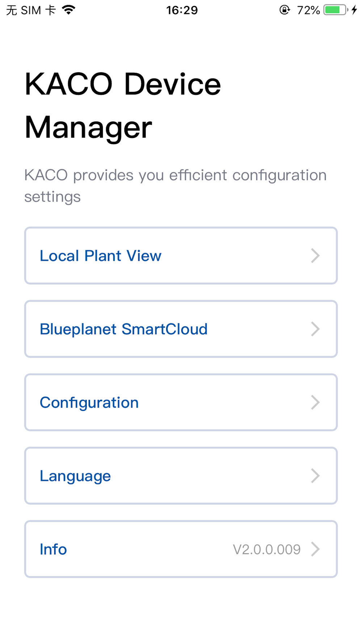Tap the right arrow on the Language row
The width and height of the screenshot is (362, 644).
(x=315, y=476)
